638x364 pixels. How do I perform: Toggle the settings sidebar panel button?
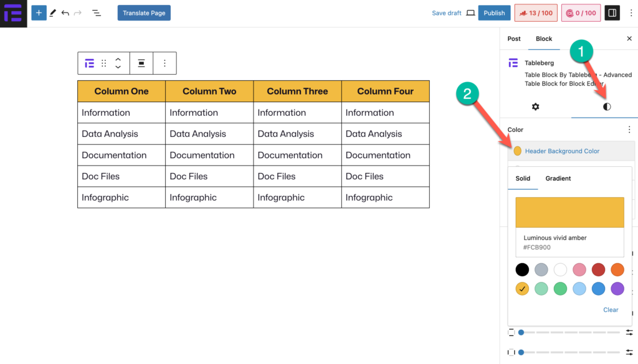[x=612, y=13]
